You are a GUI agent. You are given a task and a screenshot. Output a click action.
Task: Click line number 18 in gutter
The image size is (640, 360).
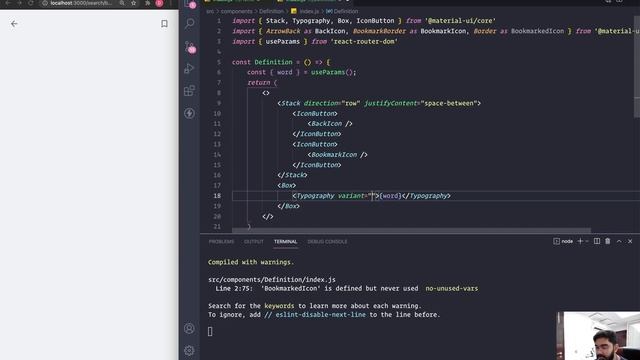(217, 196)
